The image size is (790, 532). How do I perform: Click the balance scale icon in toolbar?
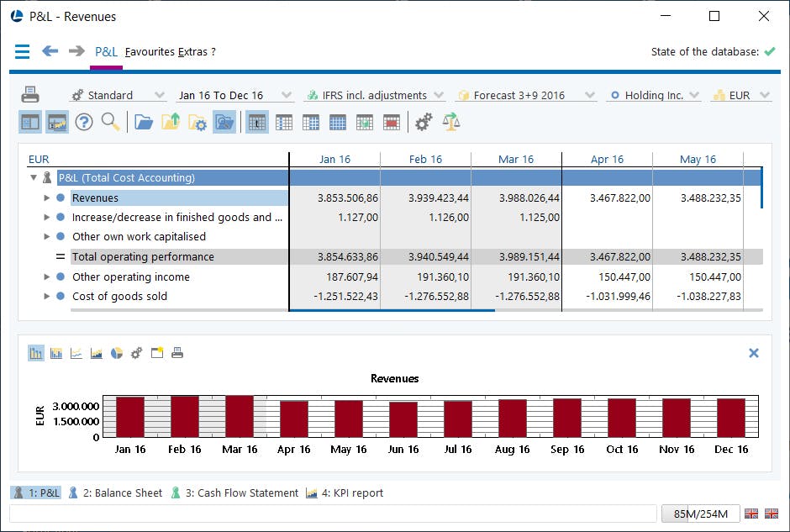coord(451,123)
